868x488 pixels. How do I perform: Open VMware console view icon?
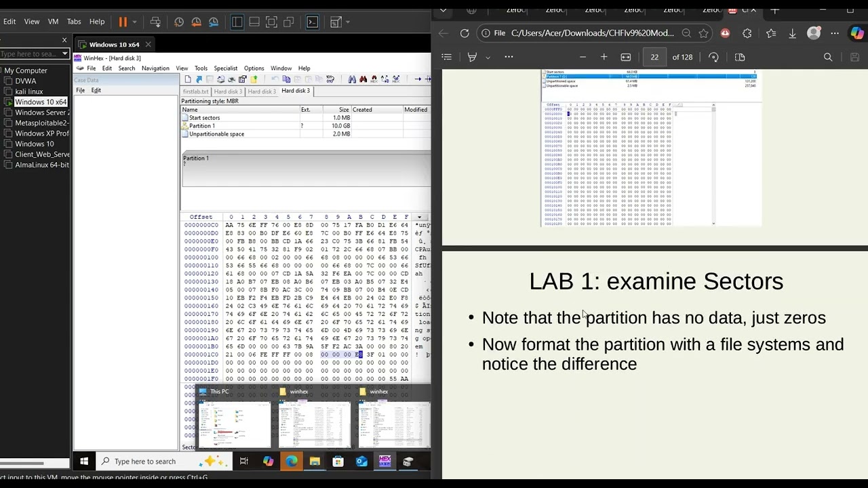313,22
